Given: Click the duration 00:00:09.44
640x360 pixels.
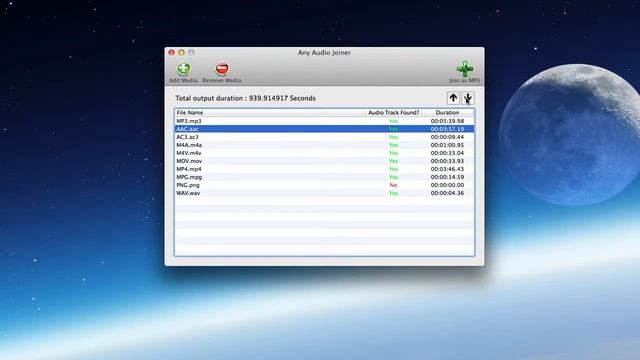Looking at the screenshot, I should click(447, 137).
